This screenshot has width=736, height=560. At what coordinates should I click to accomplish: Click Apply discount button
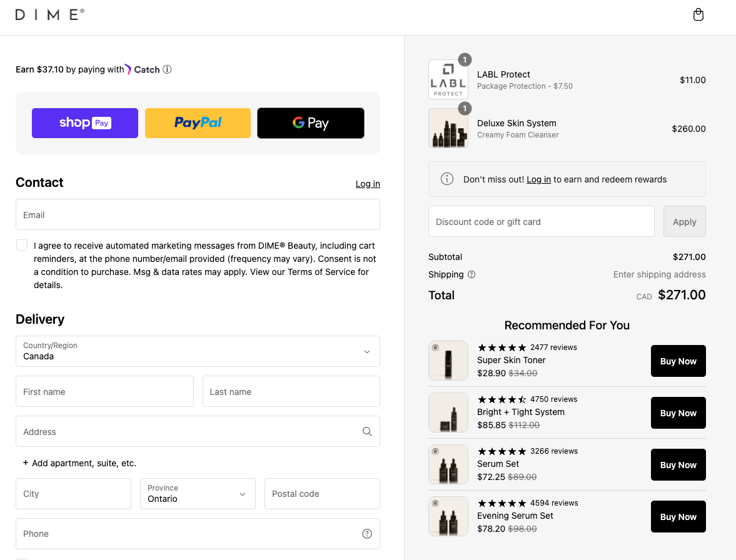pyautogui.click(x=684, y=221)
